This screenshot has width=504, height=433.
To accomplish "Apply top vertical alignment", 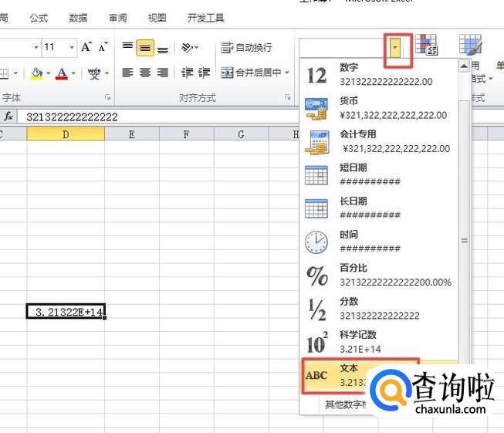I will pos(127,47).
